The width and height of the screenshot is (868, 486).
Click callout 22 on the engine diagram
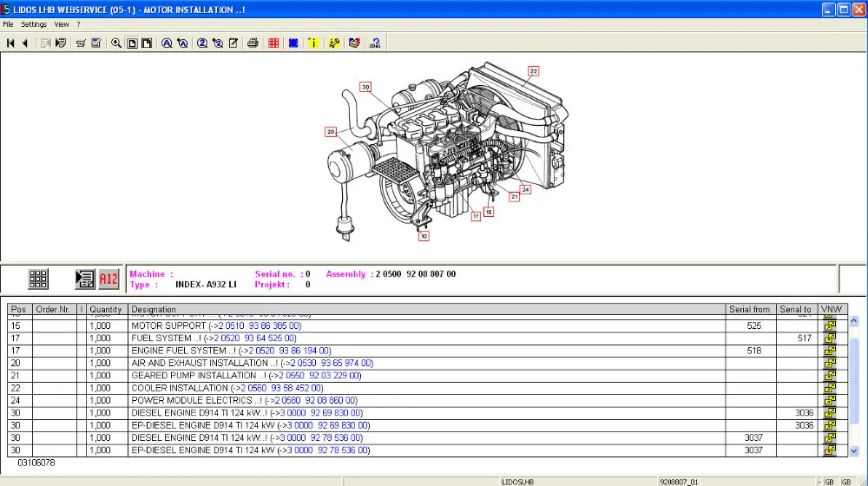533,71
